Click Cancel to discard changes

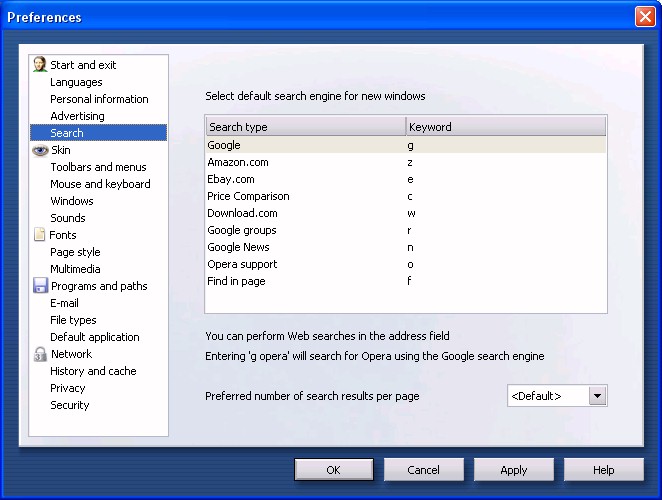tap(423, 470)
